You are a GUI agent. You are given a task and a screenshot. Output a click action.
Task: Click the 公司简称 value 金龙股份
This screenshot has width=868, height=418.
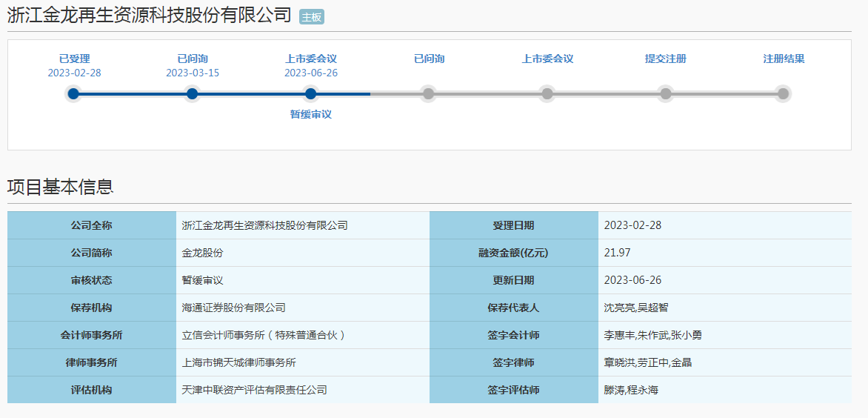[202, 253]
